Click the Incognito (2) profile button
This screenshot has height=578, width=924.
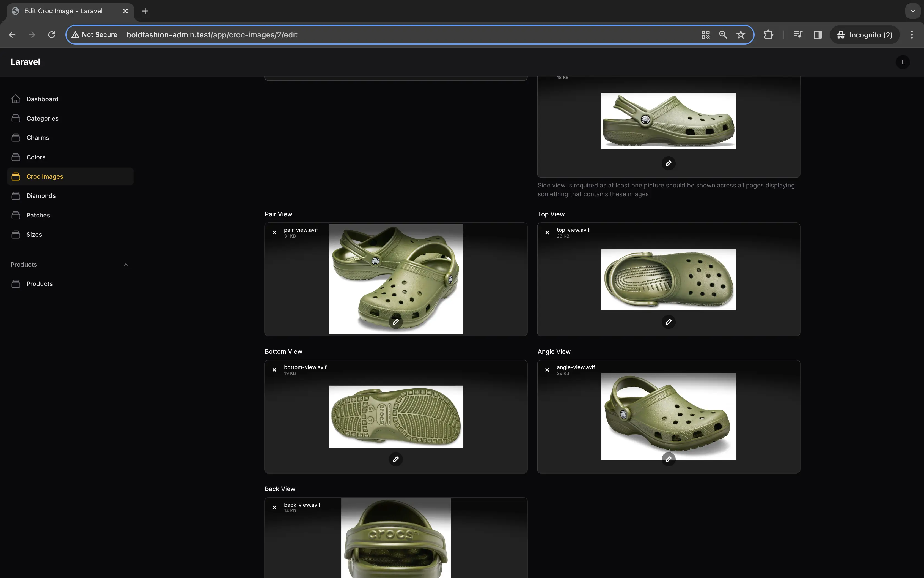tap(864, 35)
